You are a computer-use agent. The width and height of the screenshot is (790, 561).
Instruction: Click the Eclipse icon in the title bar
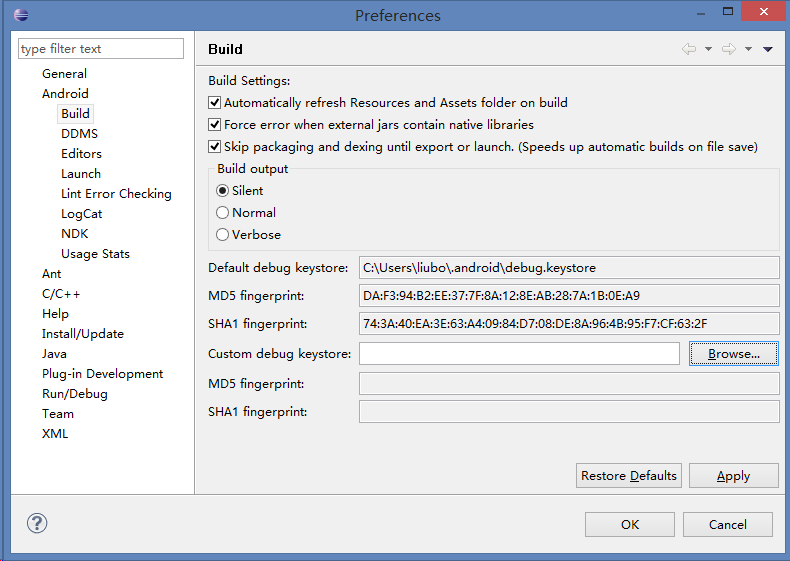pyautogui.click(x=21, y=15)
